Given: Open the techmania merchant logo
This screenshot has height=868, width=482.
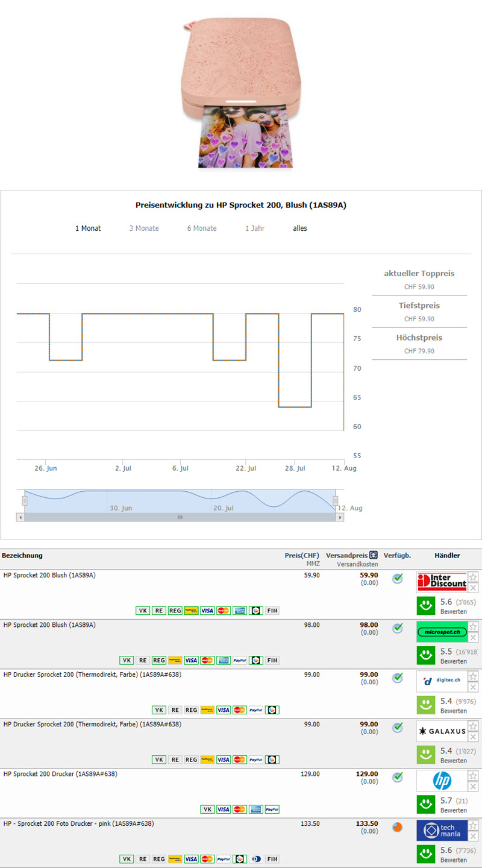Looking at the screenshot, I should pos(442,831).
